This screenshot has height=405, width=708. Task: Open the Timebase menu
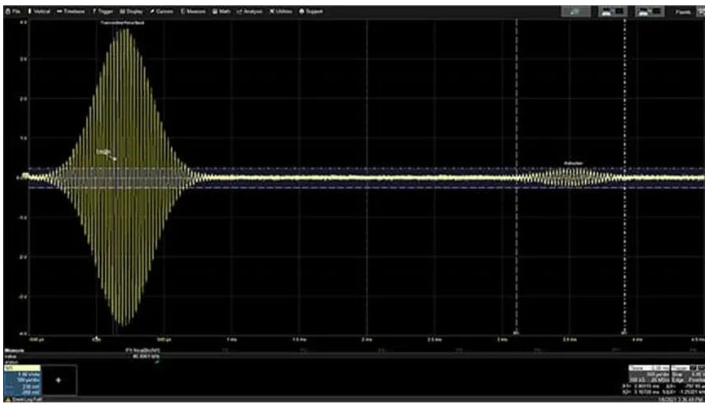coord(71,11)
